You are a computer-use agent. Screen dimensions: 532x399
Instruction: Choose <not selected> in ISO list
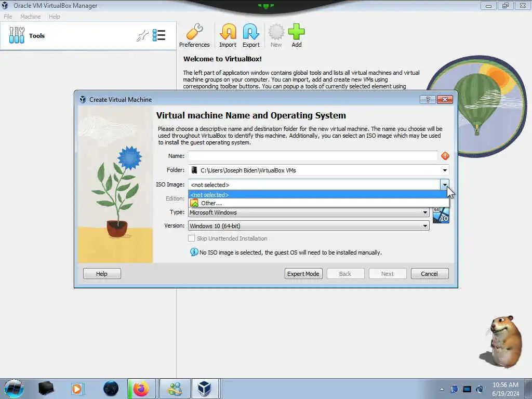[318, 195]
